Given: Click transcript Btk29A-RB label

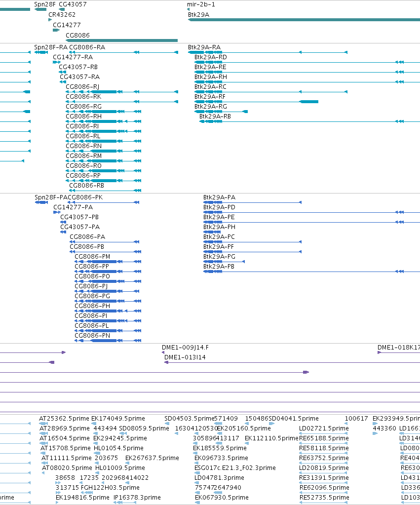Looking at the screenshot, I should (215, 117).
